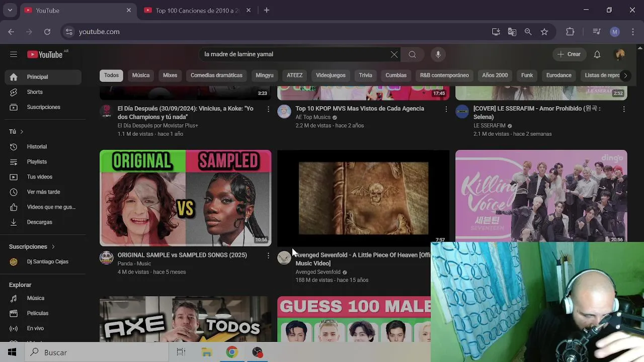Bookmark this page with star icon
The image size is (644, 362).
[544, 32]
